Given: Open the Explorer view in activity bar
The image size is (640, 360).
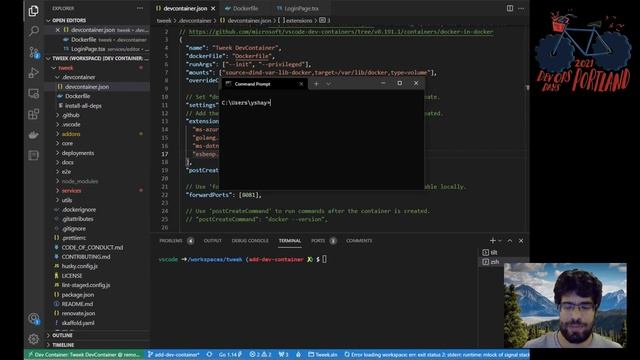Looking at the screenshot, I should tap(33, 11).
